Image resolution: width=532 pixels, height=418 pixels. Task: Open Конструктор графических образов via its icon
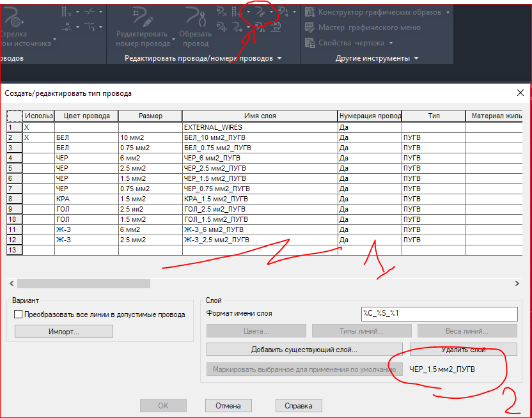[309, 12]
